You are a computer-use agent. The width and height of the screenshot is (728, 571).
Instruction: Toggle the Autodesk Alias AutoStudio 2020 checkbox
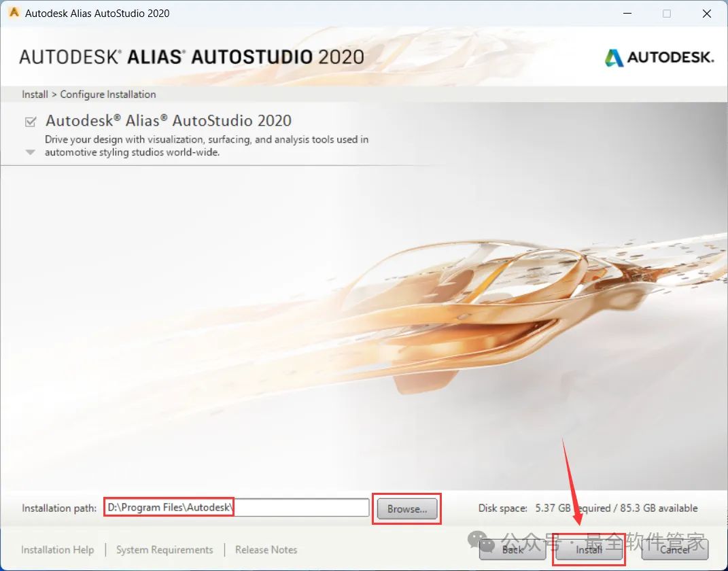point(31,122)
